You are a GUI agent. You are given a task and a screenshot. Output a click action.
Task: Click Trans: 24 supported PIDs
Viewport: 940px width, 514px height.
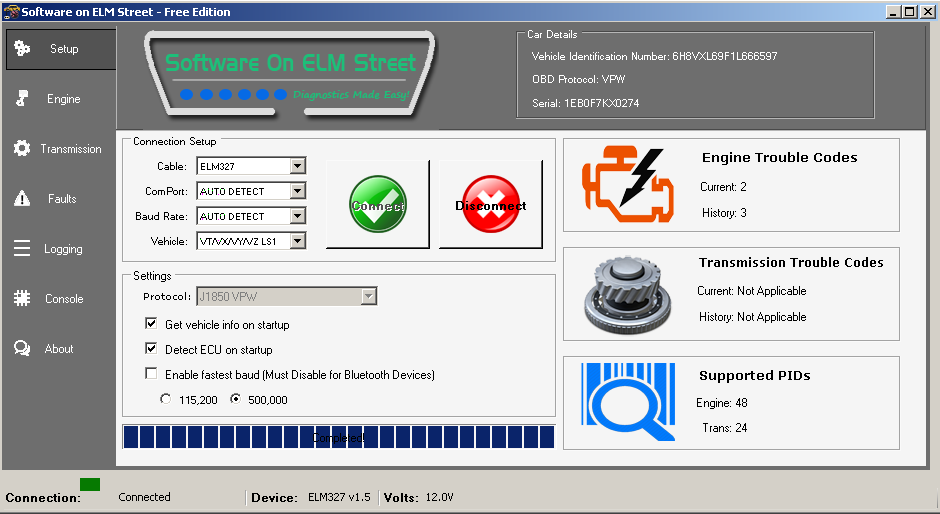[x=725, y=428]
